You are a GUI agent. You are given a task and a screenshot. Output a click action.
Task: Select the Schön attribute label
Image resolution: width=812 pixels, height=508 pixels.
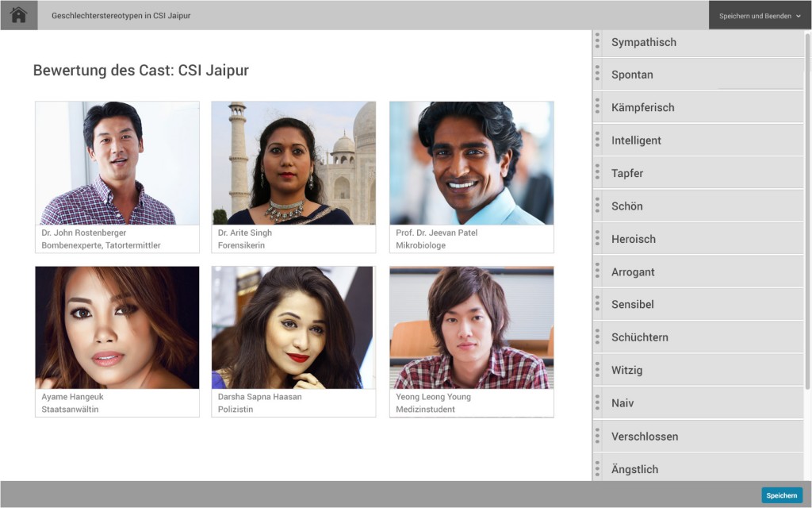tap(626, 206)
